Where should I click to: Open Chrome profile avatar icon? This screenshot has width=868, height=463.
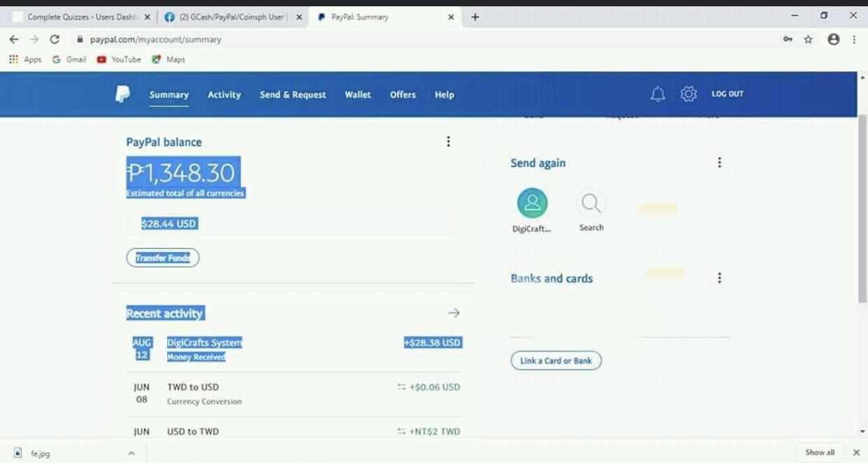[x=833, y=40]
